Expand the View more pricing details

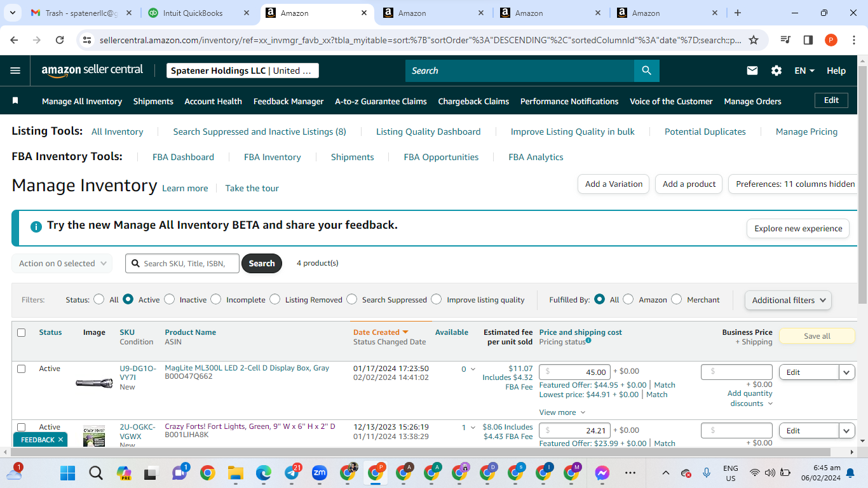(x=562, y=412)
